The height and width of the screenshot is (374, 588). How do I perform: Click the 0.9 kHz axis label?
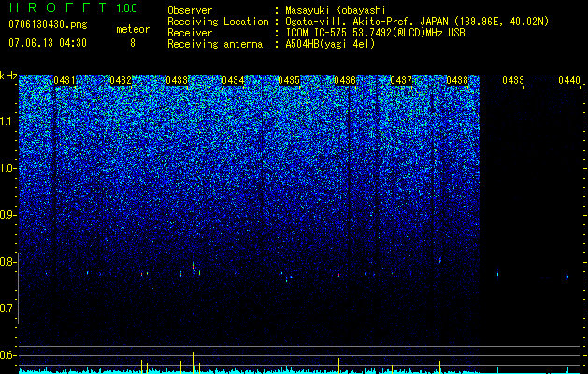click(8, 215)
